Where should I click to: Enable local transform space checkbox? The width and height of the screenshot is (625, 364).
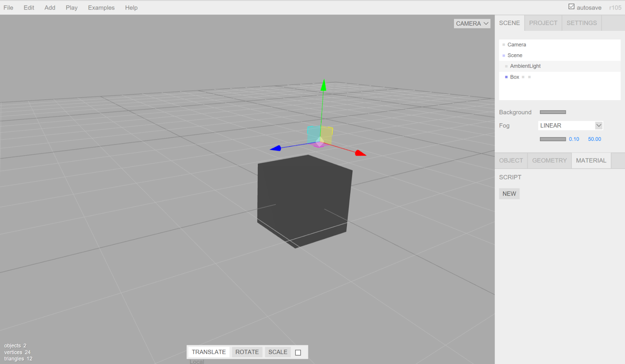click(298, 352)
